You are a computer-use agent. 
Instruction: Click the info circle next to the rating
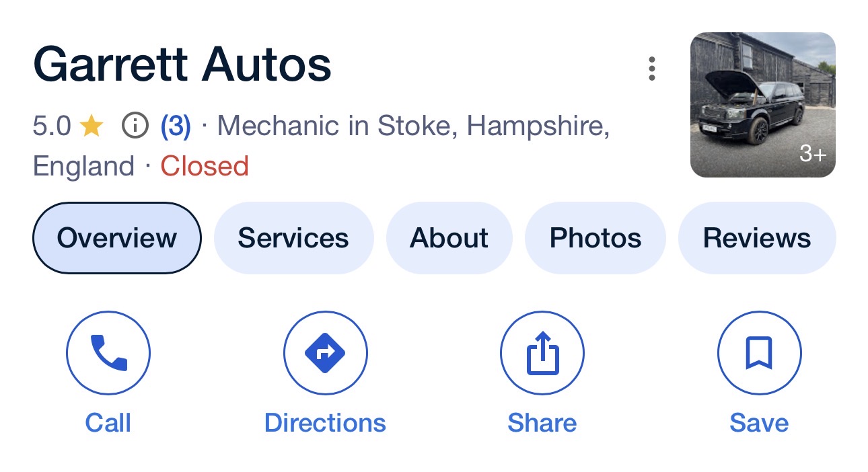tap(135, 125)
